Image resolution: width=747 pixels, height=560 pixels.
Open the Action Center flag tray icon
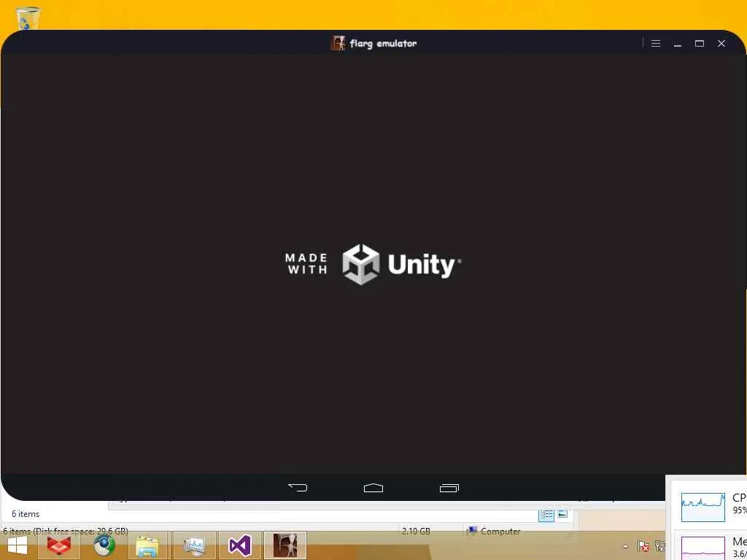pos(643,546)
